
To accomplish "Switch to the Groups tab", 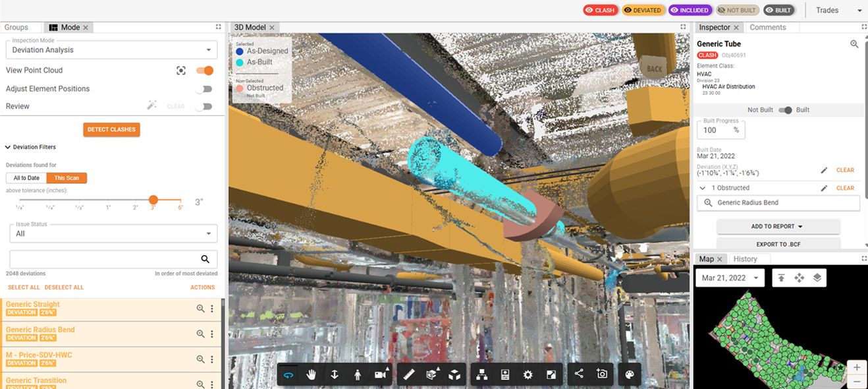I will click(16, 27).
